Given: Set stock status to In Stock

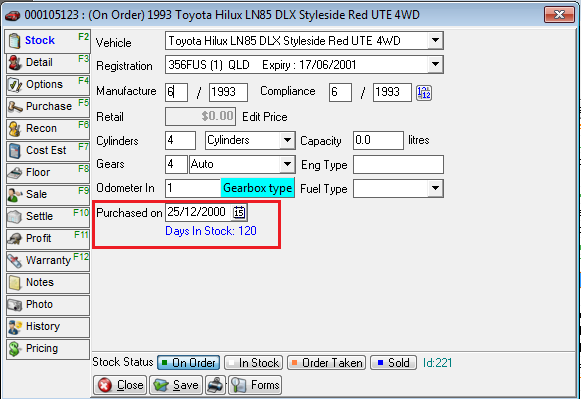Looking at the screenshot, I should (x=253, y=363).
